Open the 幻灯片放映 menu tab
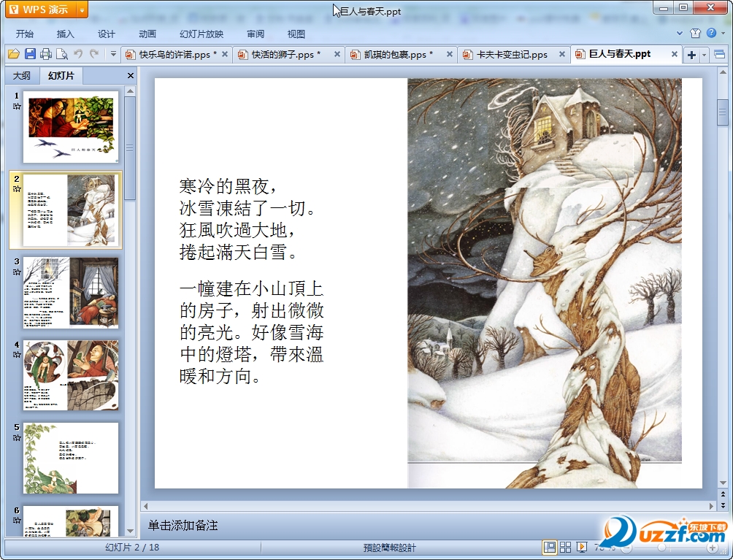Viewport: 733px width, 560px height. pos(202,34)
